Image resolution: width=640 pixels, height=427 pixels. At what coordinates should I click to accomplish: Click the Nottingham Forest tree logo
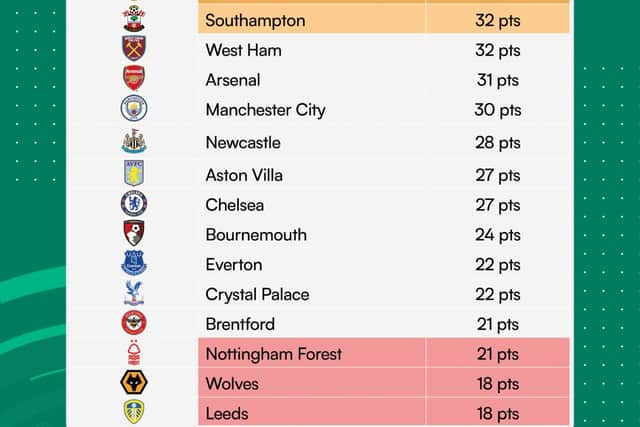(134, 352)
